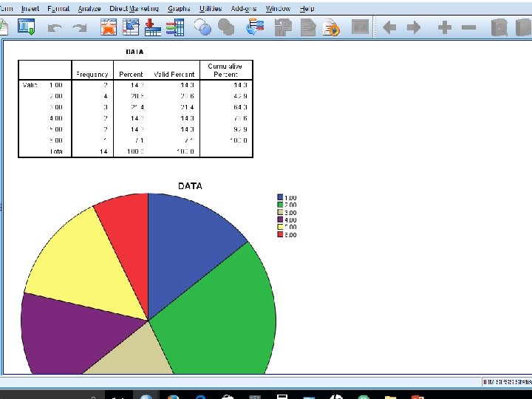Click the Go to Data star icon

[x=109, y=27]
